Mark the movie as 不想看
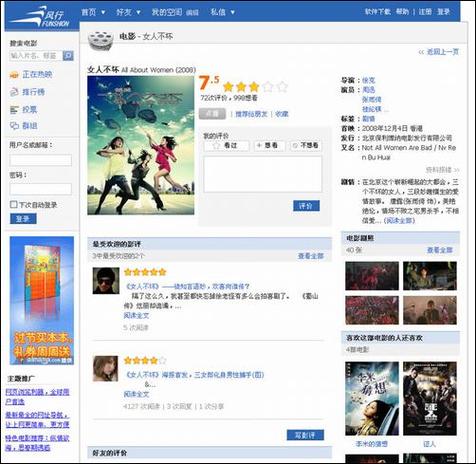Viewport: 476px width, 464px height. point(305,145)
